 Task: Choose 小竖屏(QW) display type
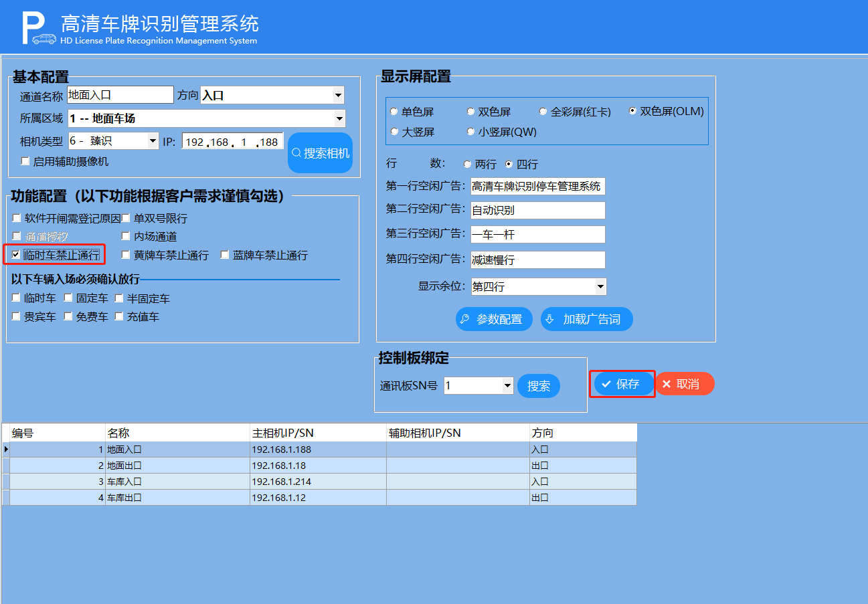coord(470,132)
